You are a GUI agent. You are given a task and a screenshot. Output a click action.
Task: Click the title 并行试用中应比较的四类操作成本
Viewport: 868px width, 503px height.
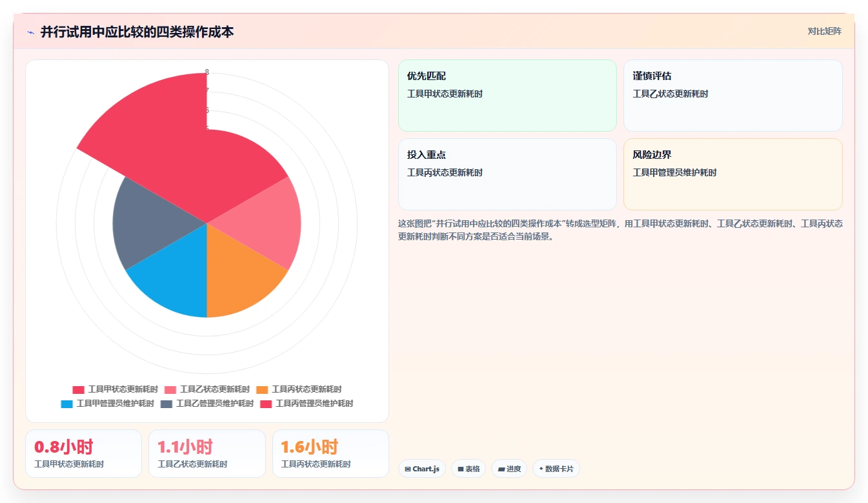click(x=137, y=32)
